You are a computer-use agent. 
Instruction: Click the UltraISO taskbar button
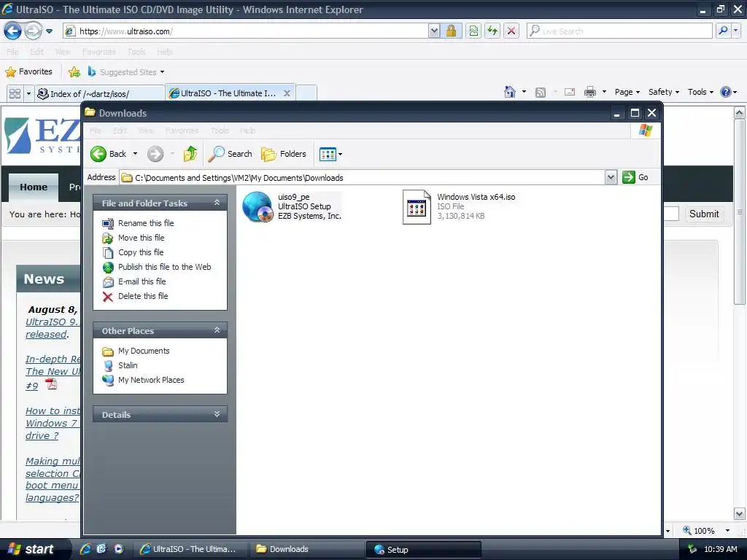click(191, 549)
